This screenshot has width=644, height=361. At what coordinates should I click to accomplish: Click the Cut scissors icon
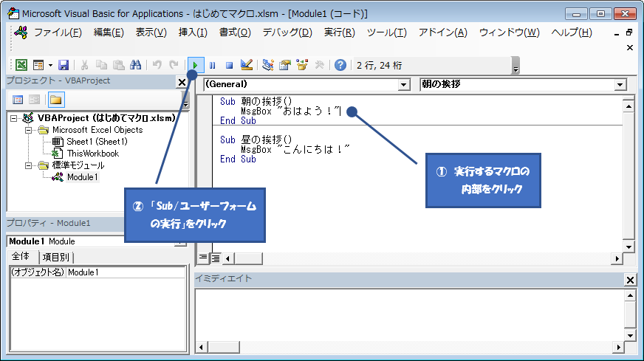85,65
